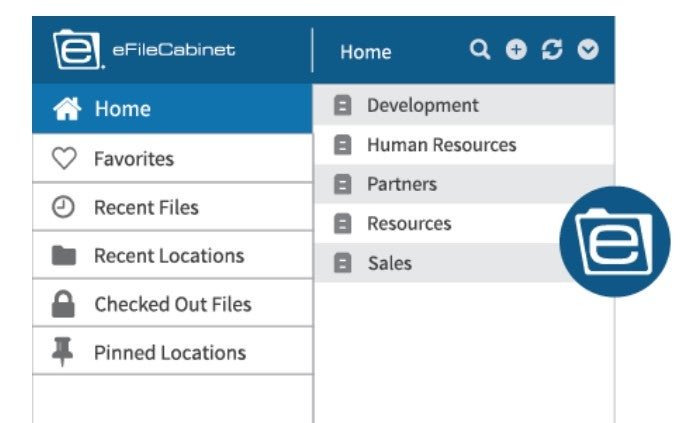This screenshot has width=680, height=423.
Task: Click the heart icon beside Favorites
Action: (x=64, y=158)
